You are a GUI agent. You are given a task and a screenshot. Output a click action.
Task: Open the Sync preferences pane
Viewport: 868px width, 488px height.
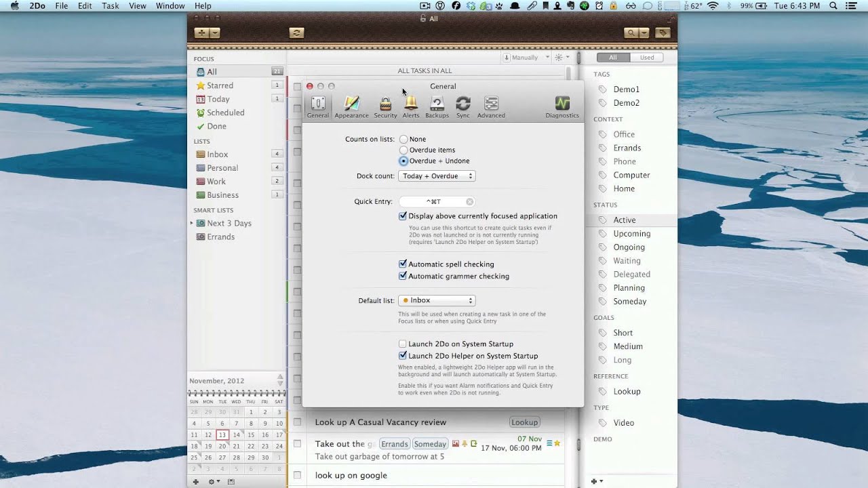click(463, 107)
